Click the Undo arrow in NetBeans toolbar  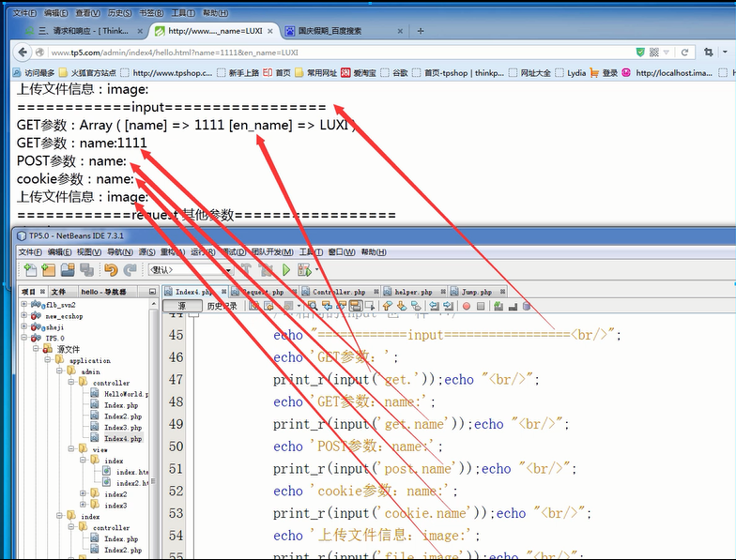[x=111, y=270]
